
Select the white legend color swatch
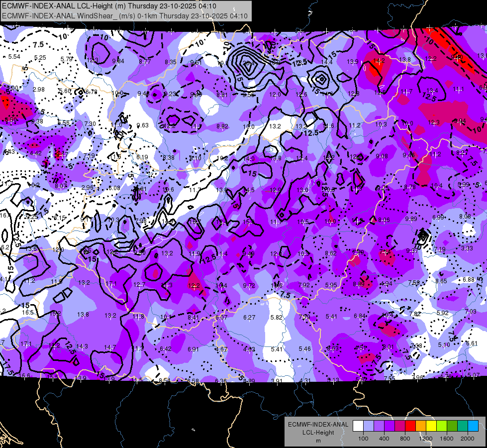pos(358,426)
